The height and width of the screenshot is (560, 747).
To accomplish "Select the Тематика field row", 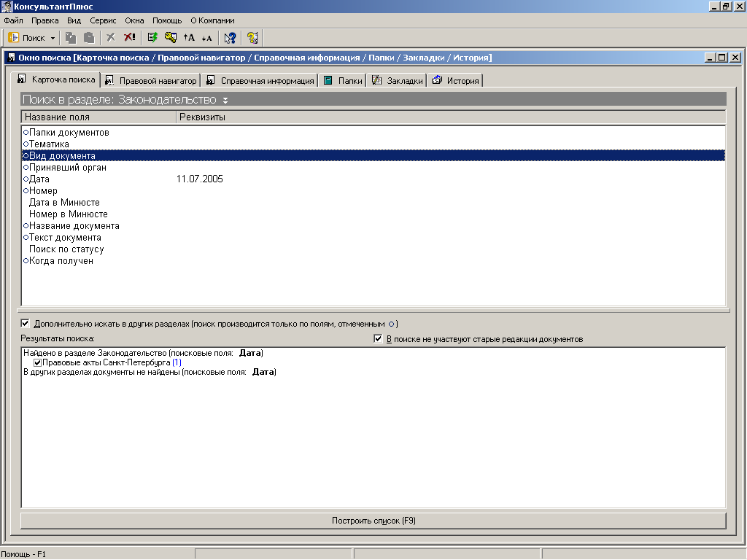I will 373,144.
